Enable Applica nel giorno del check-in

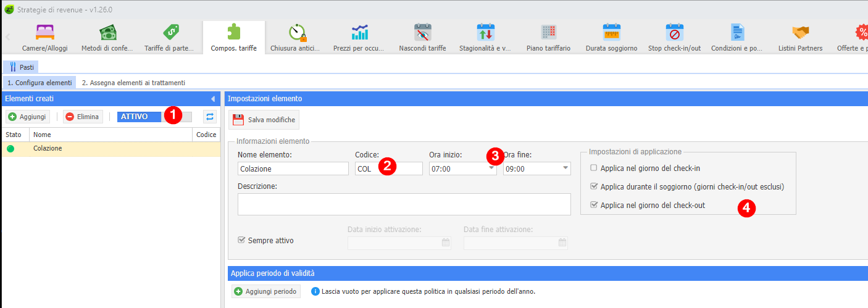click(594, 168)
